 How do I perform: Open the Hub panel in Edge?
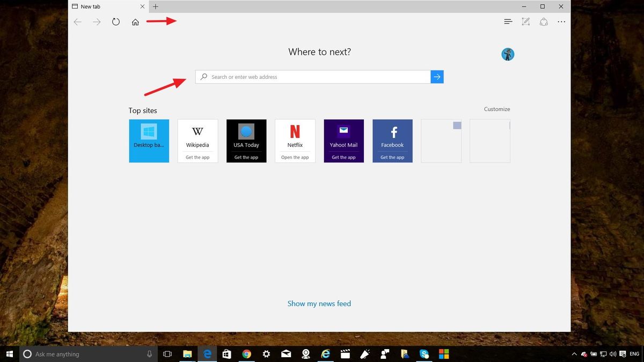(x=508, y=21)
